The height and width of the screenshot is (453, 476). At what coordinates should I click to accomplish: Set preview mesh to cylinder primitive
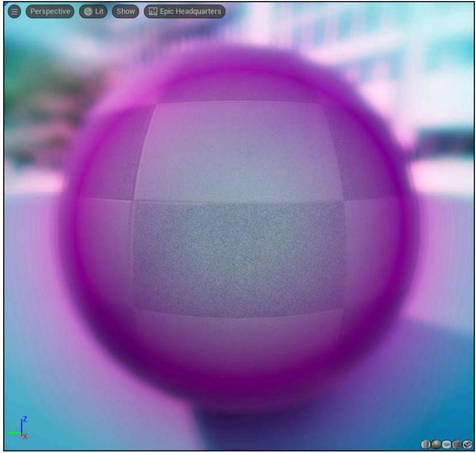425,444
